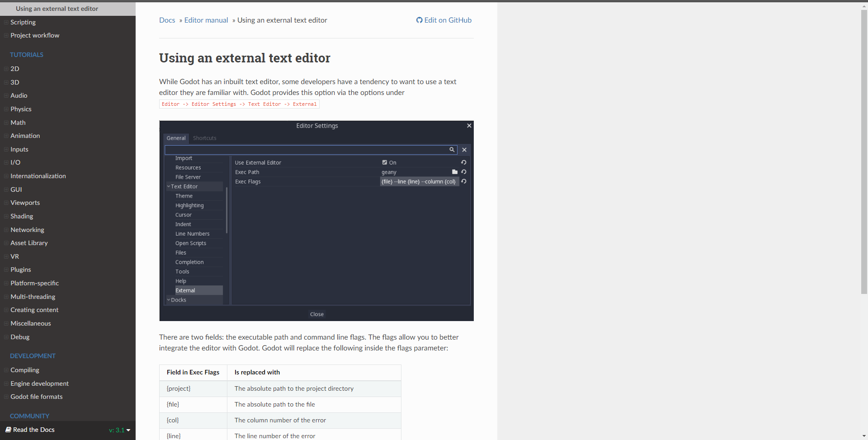Collapse the Text Editor tree section
Image resolution: width=868 pixels, height=440 pixels.
point(169,186)
